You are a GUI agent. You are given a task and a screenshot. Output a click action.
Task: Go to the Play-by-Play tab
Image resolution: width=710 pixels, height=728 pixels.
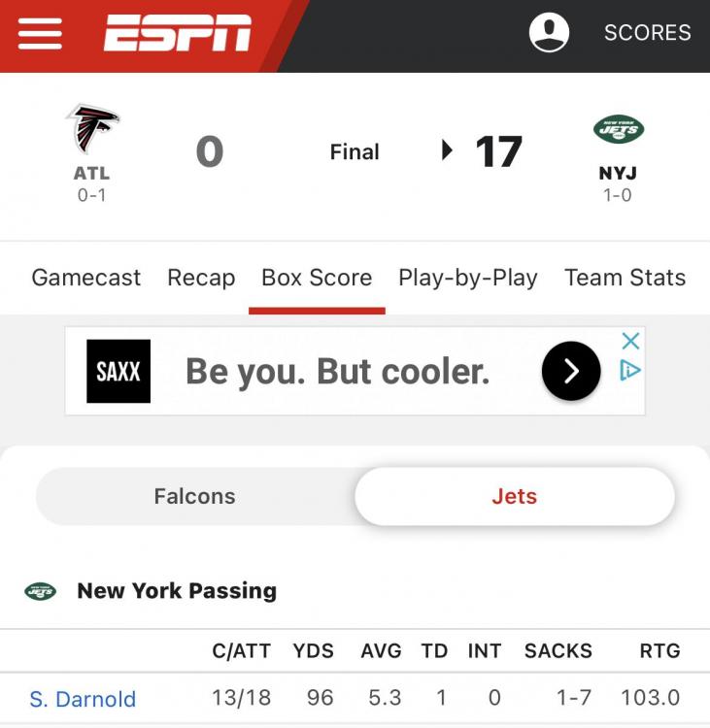pos(468,278)
